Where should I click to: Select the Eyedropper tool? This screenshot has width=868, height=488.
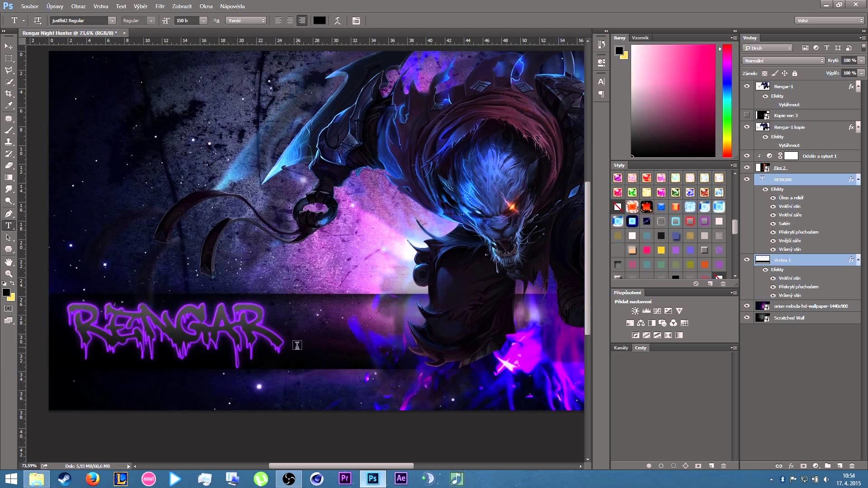[x=9, y=105]
